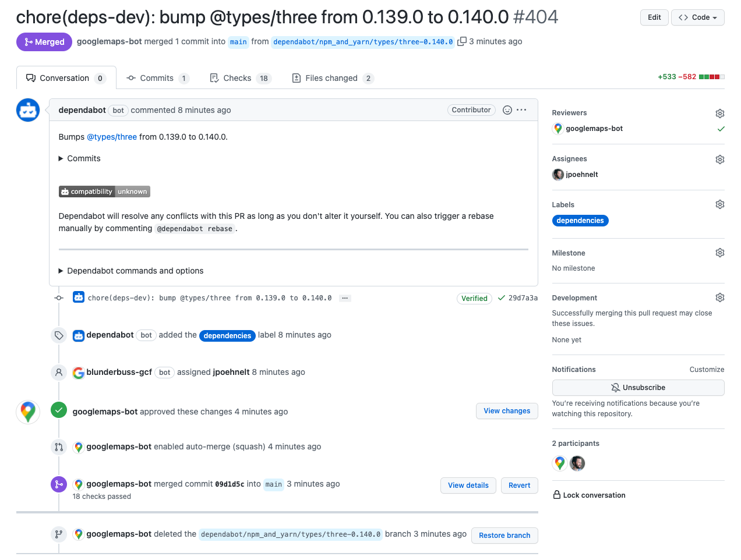Open the @types/three package link
This screenshot has height=560, width=741.
click(112, 137)
